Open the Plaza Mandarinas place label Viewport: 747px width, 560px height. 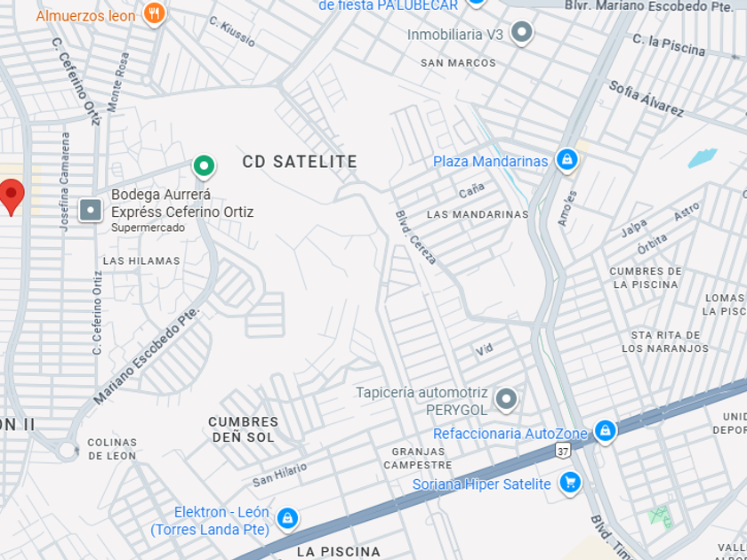(490, 162)
